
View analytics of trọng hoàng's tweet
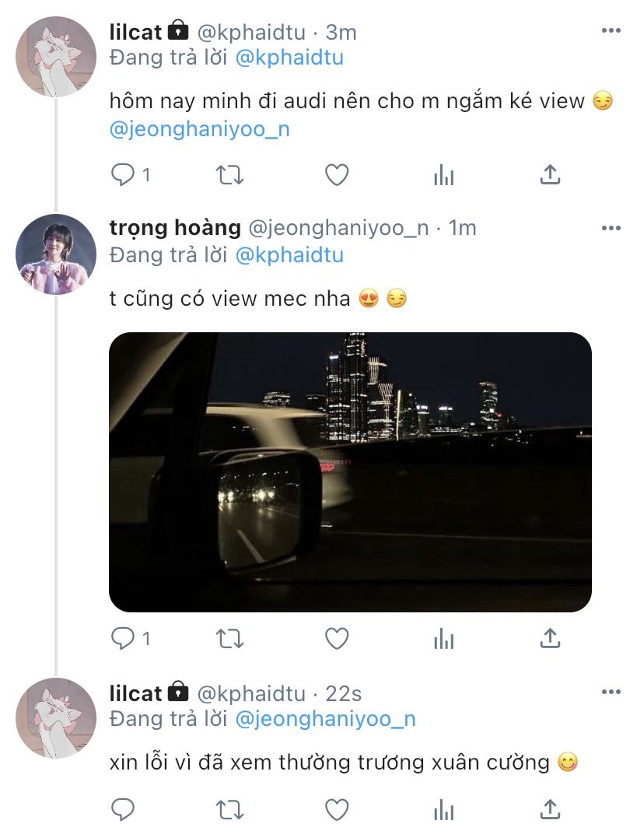click(444, 638)
